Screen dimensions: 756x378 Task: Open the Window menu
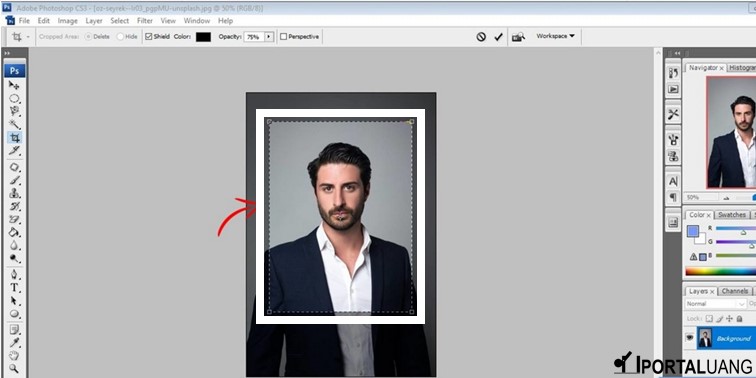click(x=197, y=21)
